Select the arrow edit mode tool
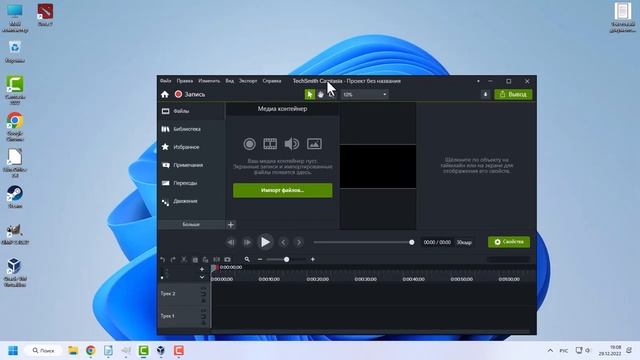The height and width of the screenshot is (360, 640). [310, 94]
